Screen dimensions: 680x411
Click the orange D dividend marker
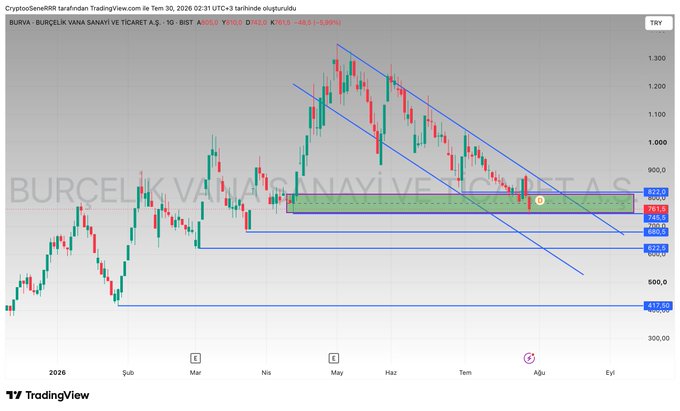click(539, 200)
